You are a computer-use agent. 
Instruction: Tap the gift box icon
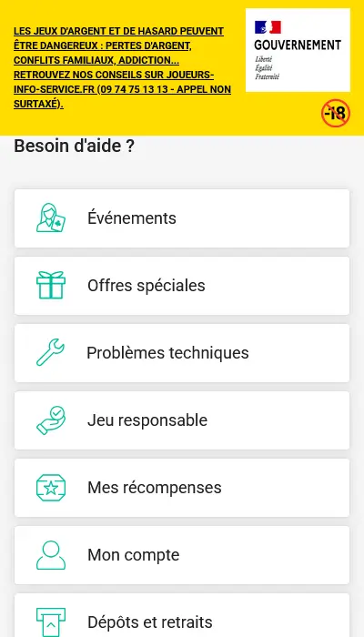pos(51,285)
